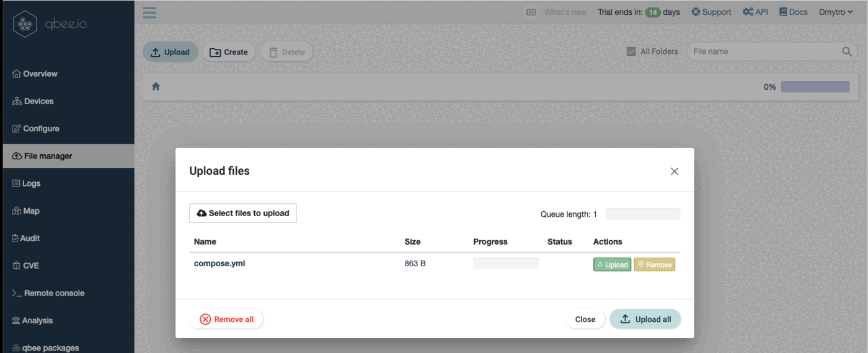The image size is (868, 353).
Task: Click the Upload files dialog title
Action: pyautogui.click(x=219, y=171)
